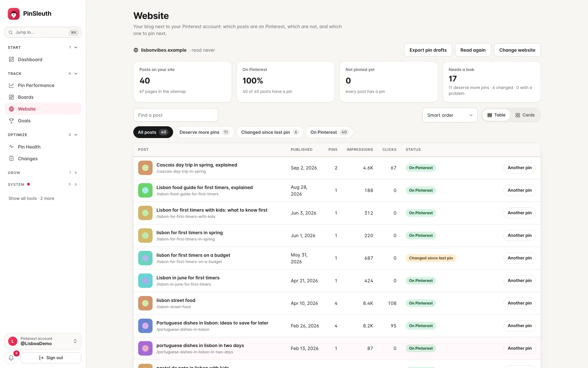
Task: Collapse the TRACK section
Action: point(76,74)
